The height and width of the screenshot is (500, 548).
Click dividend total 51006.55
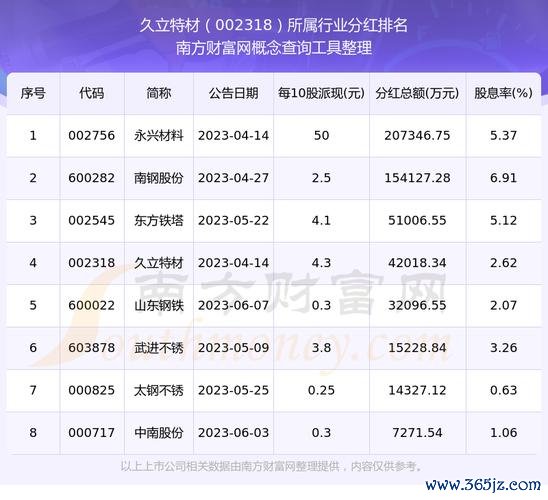pyautogui.click(x=417, y=220)
